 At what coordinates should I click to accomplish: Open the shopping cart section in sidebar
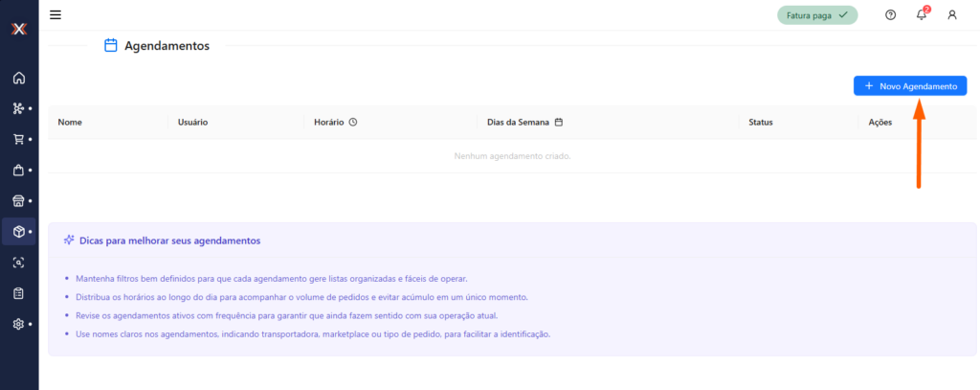[18, 139]
